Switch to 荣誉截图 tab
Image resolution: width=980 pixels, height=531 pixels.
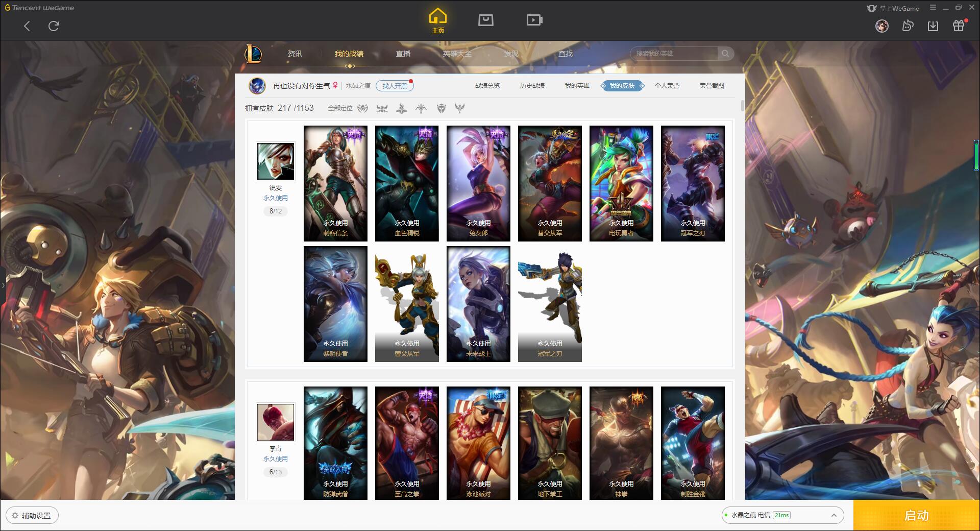pos(712,86)
